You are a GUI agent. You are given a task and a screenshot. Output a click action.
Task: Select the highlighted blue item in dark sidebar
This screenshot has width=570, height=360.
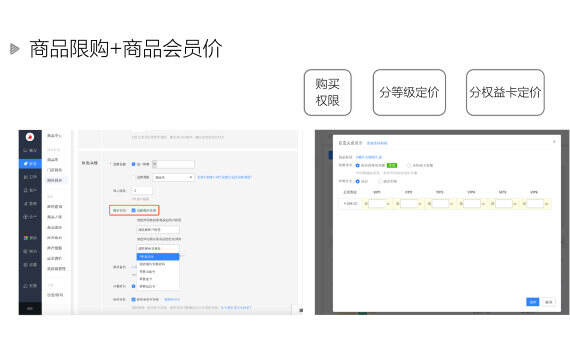click(30, 164)
